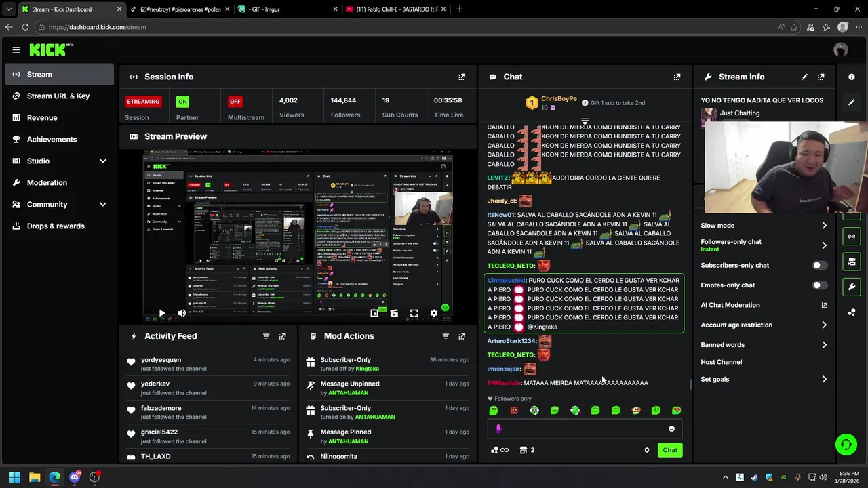Image resolution: width=868 pixels, height=488 pixels.
Task: Toggle Subscribers-only chat switch
Action: coord(820,266)
